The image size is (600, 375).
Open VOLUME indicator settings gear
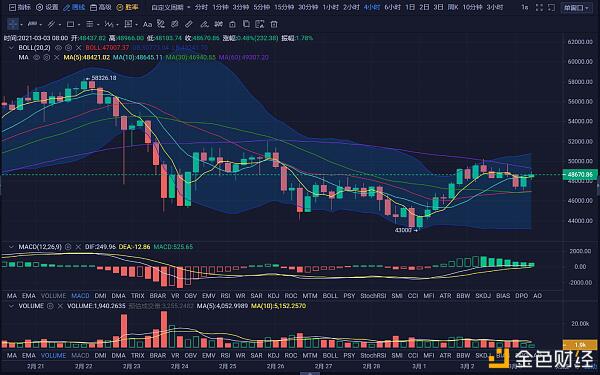(50, 306)
